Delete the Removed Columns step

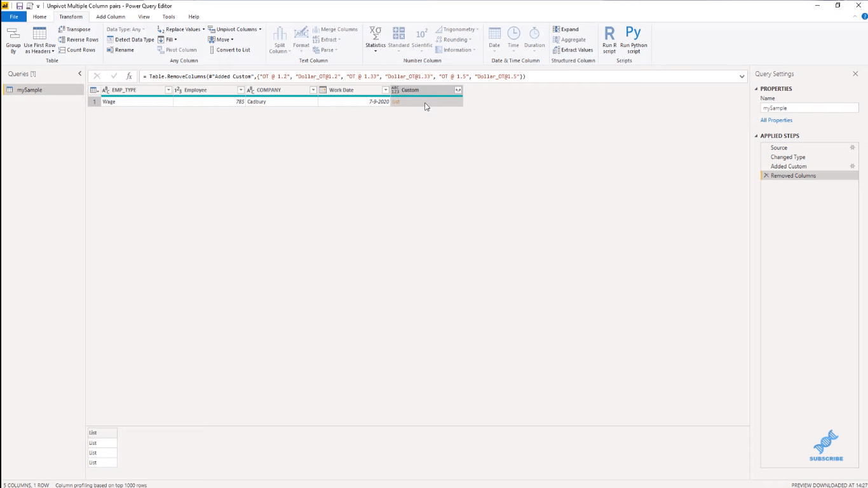click(766, 175)
